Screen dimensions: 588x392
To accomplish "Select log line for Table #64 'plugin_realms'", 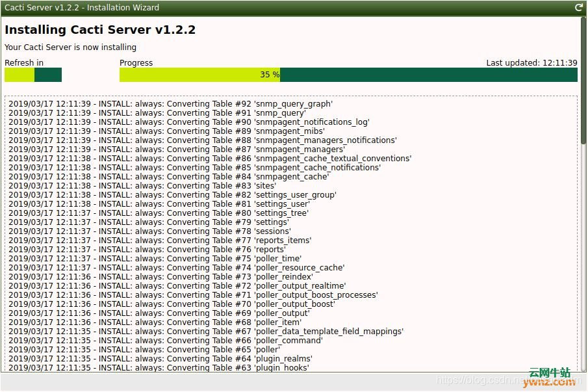I will pos(160,358).
